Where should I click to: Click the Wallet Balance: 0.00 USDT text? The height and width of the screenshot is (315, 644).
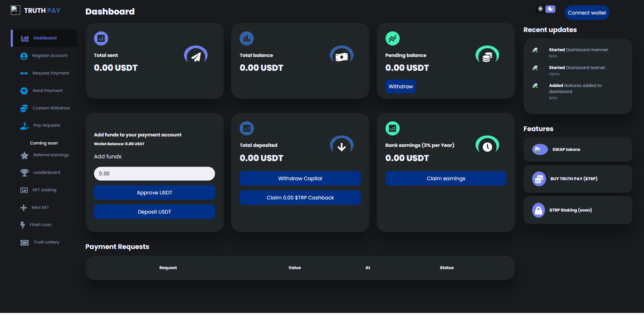pos(119,144)
